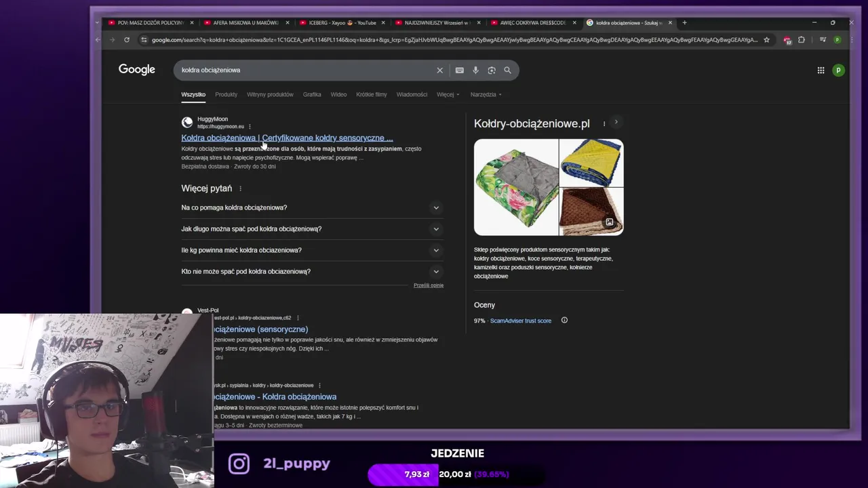
Task: Click the 'Oceny' heading text
Action: [x=484, y=305]
